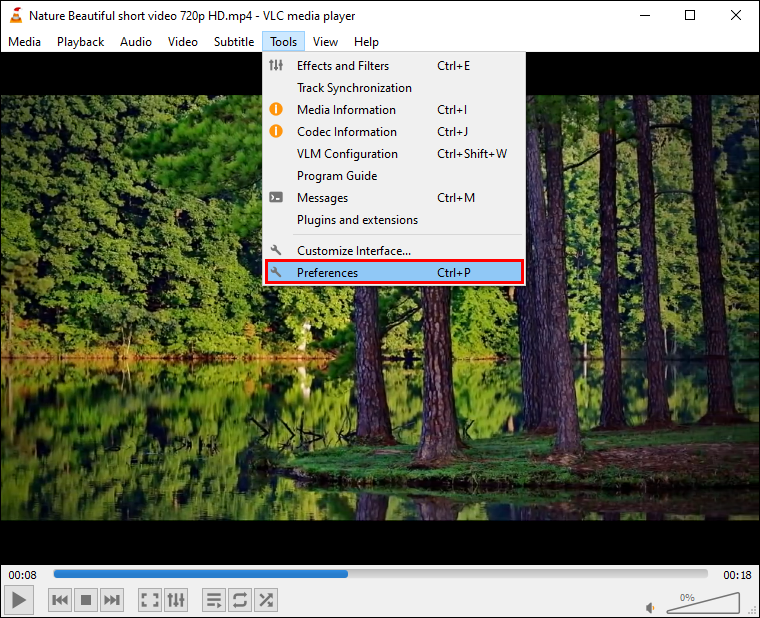Click the Customize Interface wrench icon

(276, 250)
